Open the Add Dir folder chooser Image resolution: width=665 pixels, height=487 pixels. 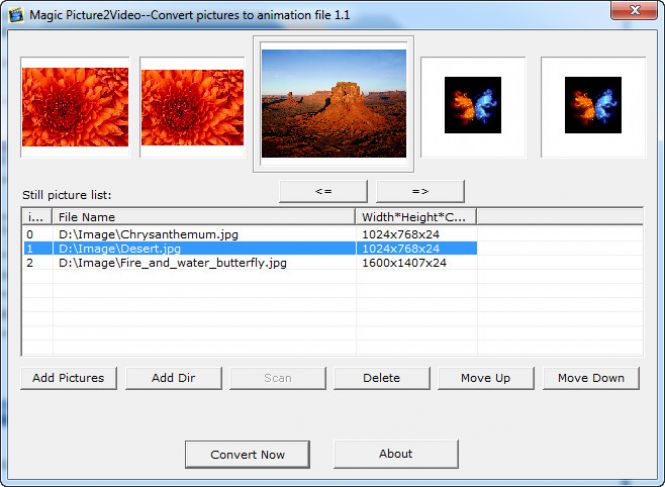(x=173, y=378)
